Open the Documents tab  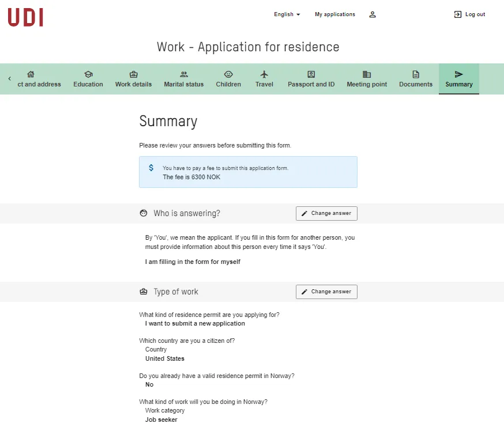pos(416,79)
